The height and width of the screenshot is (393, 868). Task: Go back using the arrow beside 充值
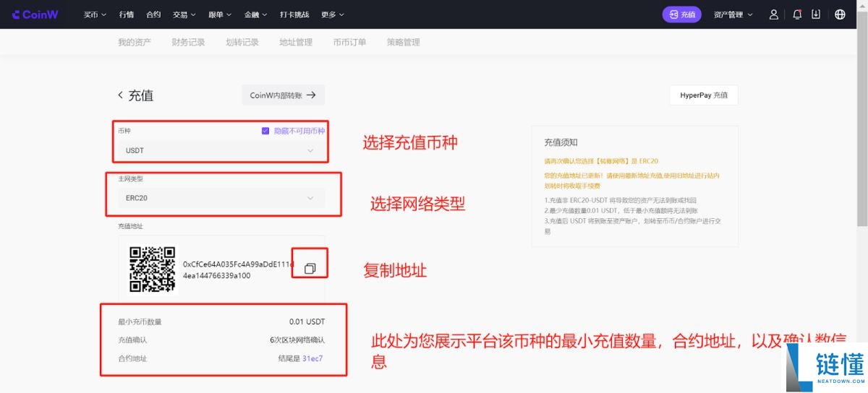tap(121, 95)
